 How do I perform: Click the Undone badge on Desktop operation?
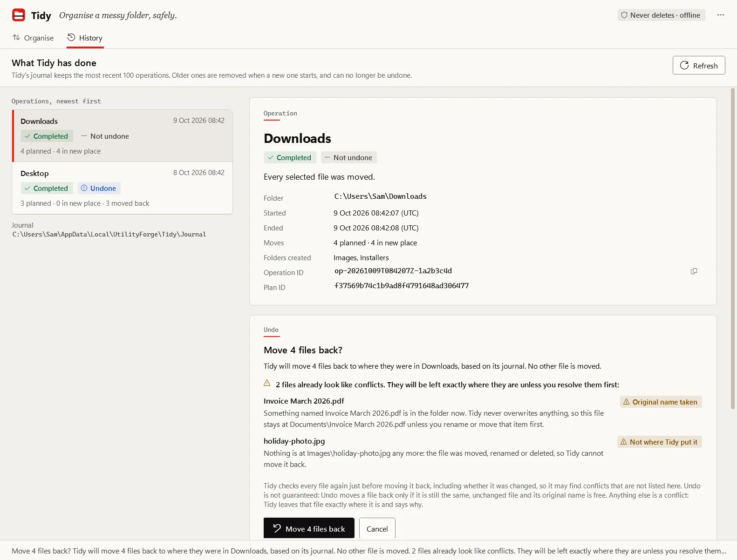coord(99,188)
